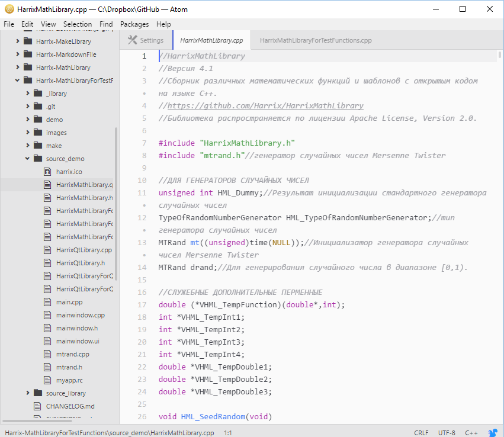Expand the make folder arrow

[28, 145]
